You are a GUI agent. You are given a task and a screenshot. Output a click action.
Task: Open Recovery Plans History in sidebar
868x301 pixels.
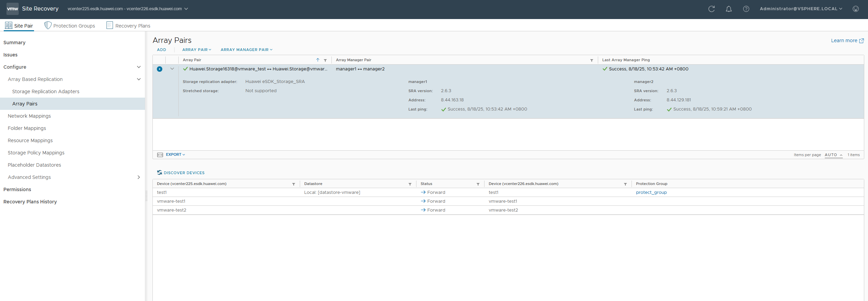[30, 202]
